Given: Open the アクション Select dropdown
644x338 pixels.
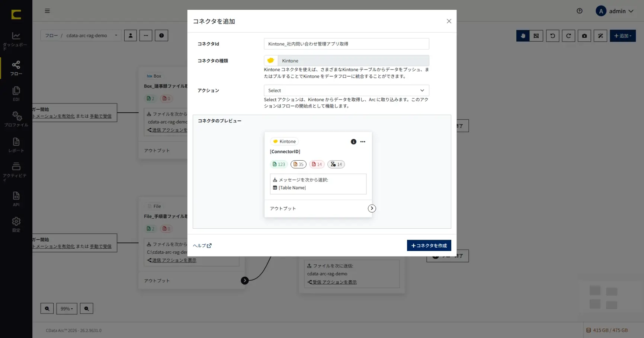Looking at the screenshot, I should (346, 90).
